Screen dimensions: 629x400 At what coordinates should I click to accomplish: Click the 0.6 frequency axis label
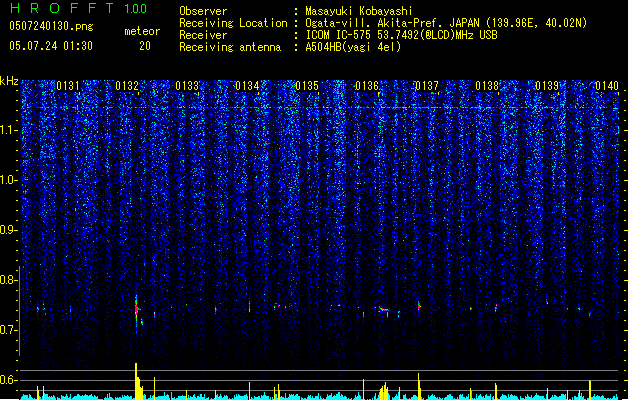click(x=9, y=380)
